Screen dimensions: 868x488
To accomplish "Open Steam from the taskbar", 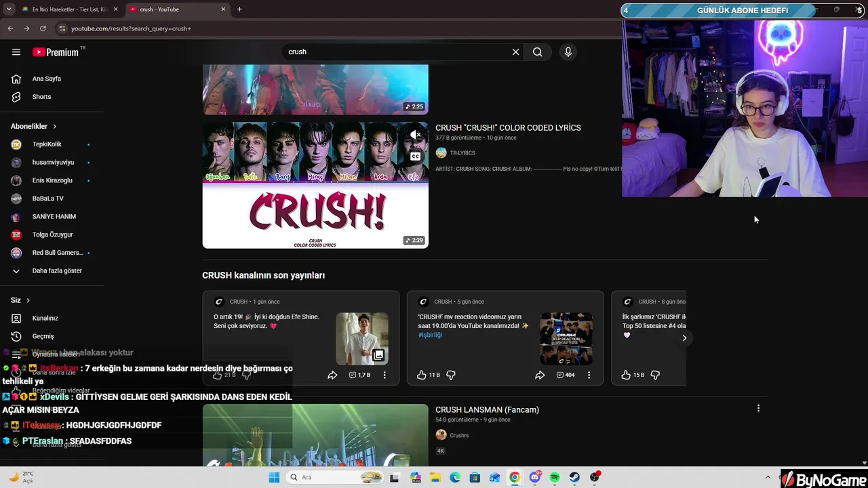I will pos(574,477).
